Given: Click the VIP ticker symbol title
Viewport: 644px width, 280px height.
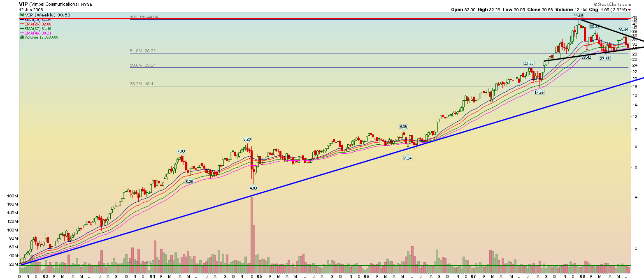Looking at the screenshot, I should click(x=23, y=4).
